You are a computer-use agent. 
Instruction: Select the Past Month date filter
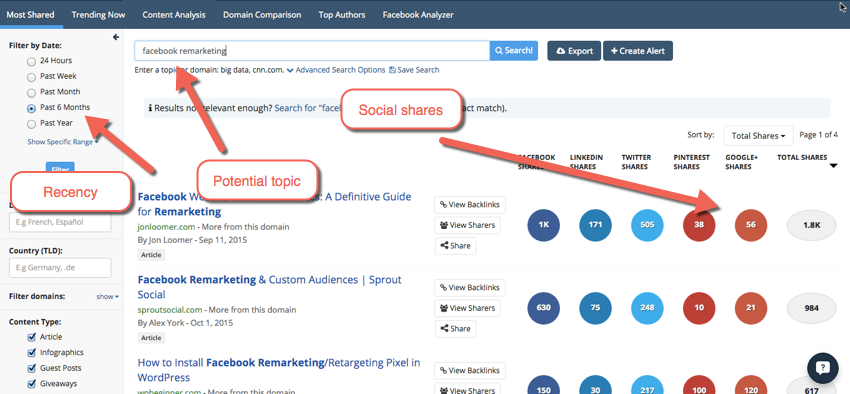(x=31, y=93)
